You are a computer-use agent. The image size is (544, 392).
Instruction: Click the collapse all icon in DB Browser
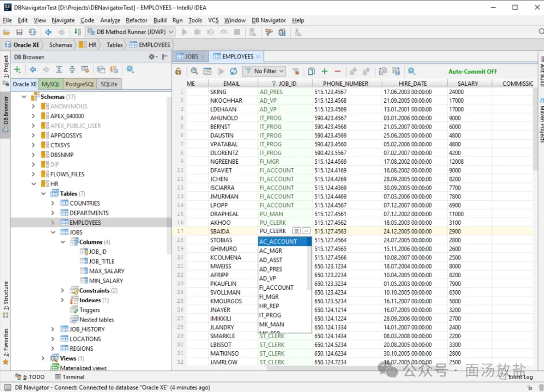pos(72,70)
